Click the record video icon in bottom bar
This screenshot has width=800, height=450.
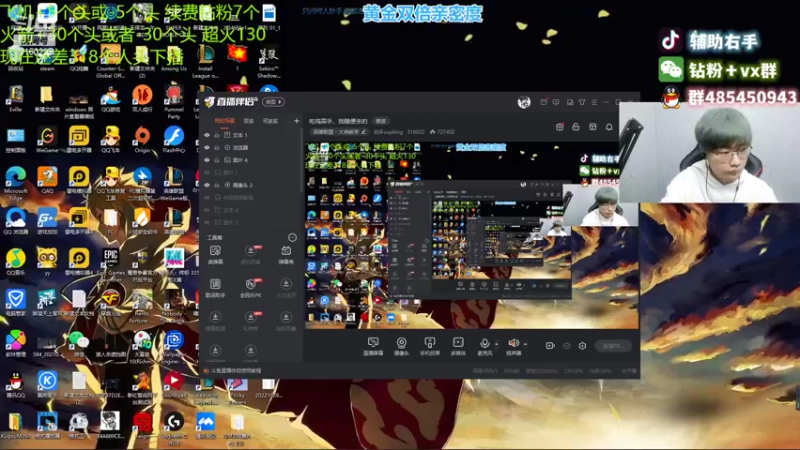(x=550, y=346)
